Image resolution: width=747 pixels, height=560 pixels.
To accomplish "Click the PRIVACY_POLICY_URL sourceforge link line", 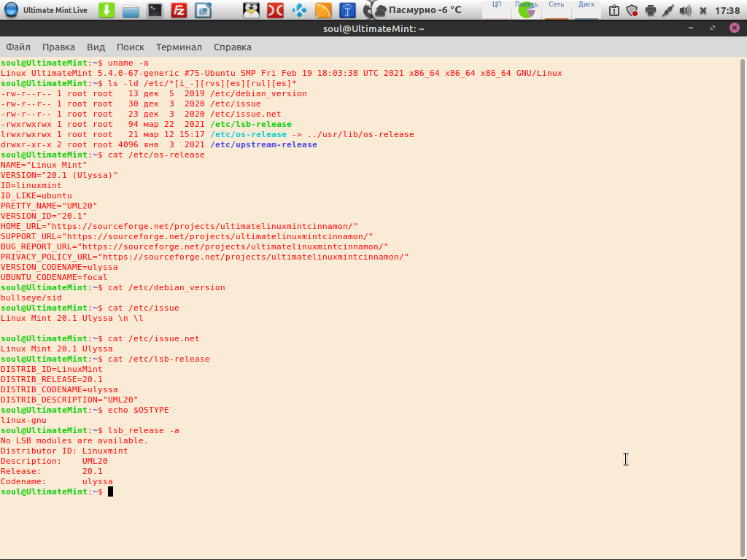I will coord(205,257).
